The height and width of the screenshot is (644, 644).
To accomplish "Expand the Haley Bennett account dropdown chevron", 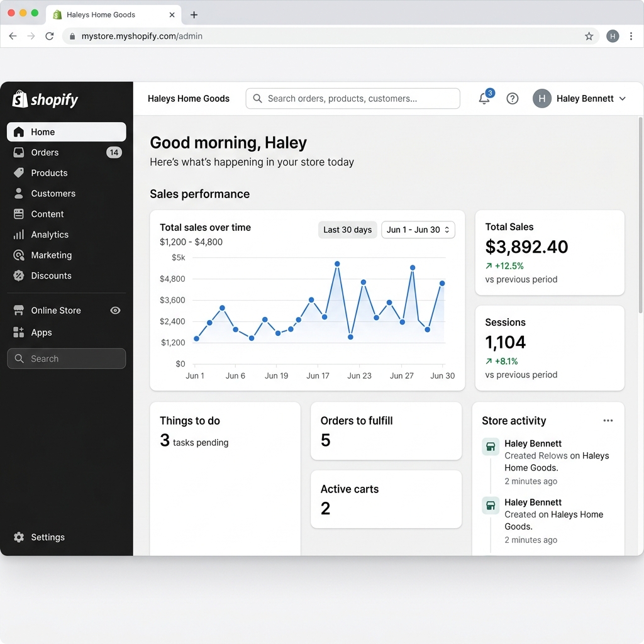I will pos(622,99).
